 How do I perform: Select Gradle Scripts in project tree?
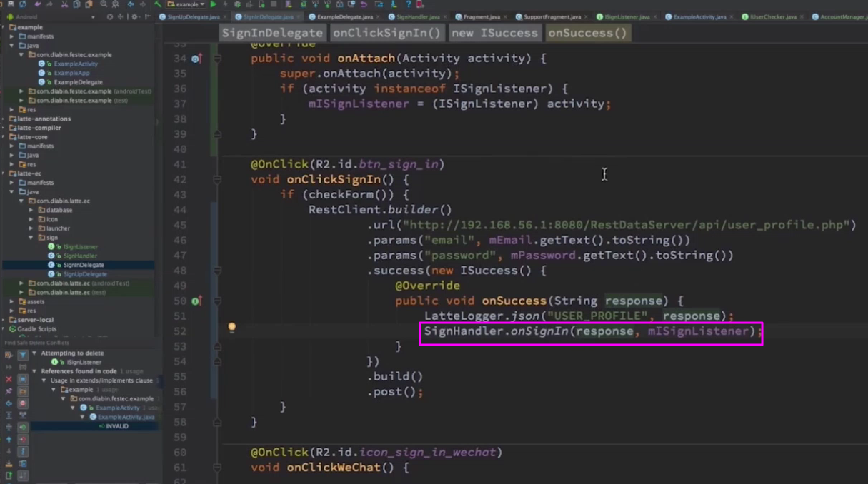37,329
